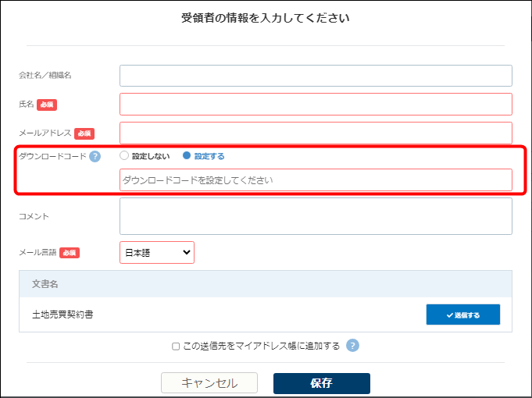The width and height of the screenshot is (532, 398).
Task: Enable この送信先をマイアドレス帳に追加する checkbox
Action: click(176, 346)
